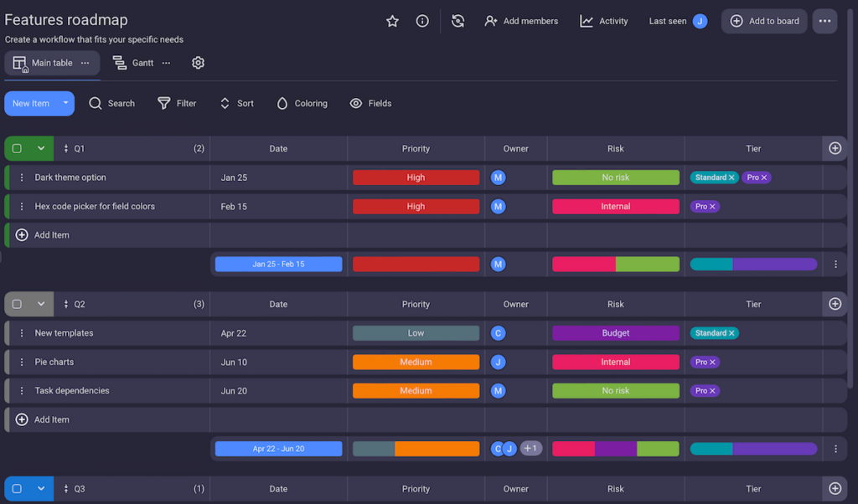The width and height of the screenshot is (858, 504).
Task: Open the board info icon
Action: point(422,21)
